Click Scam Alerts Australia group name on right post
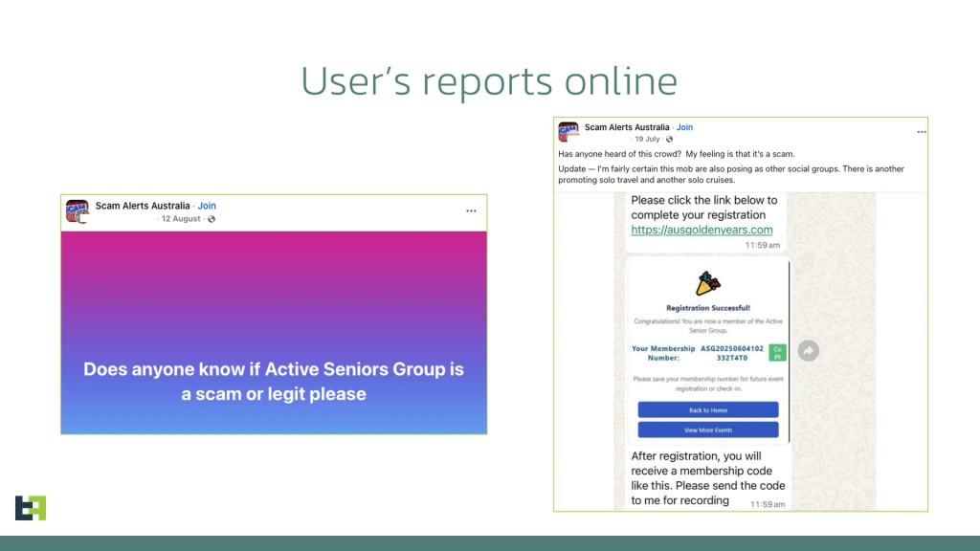This screenshot has width=980, height=551. tap(625, 127)
